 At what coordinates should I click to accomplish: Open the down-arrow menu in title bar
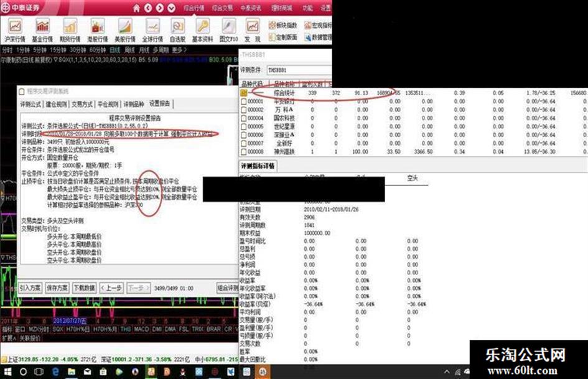coord(171,8)
